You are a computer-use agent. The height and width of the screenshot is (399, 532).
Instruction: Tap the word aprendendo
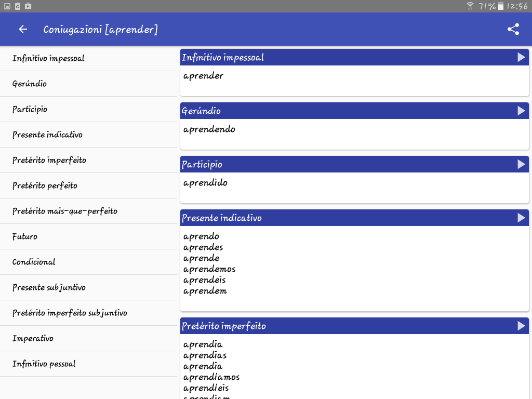coord(209,129)
